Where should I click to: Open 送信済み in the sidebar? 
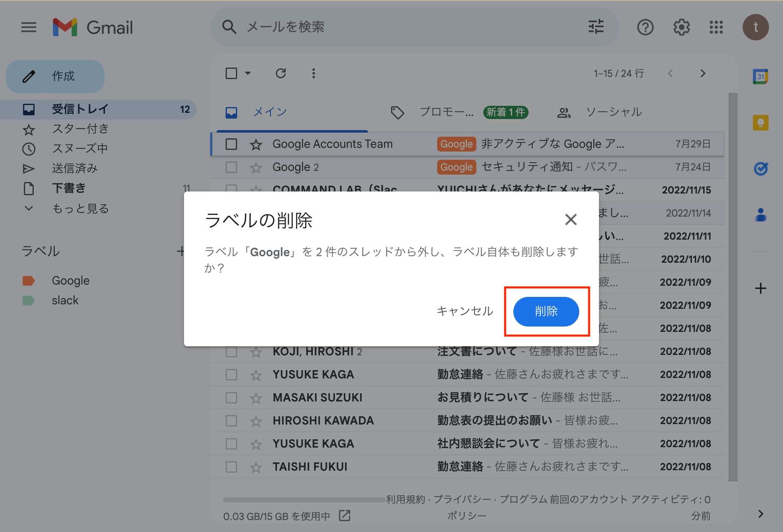98,168
